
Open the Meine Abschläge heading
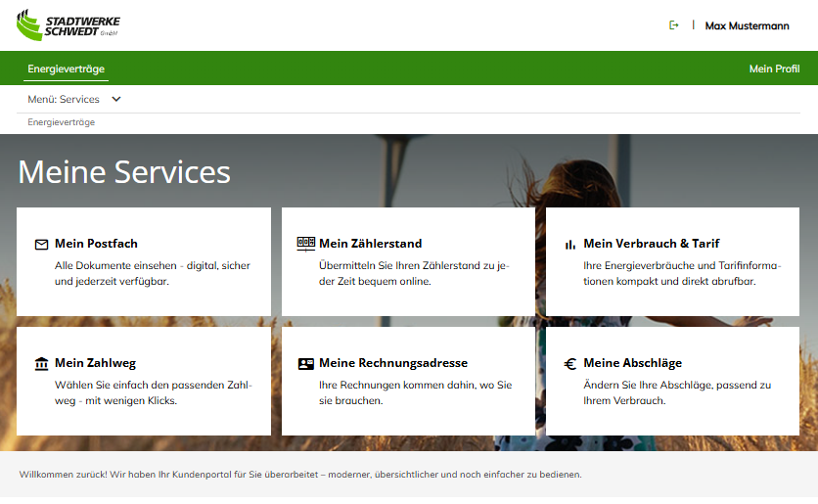[x=632, y=363]
